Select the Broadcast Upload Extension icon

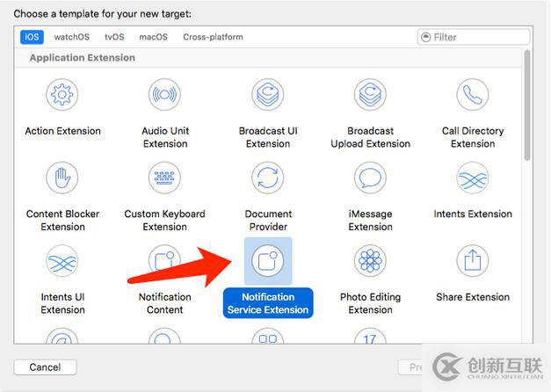pos(370,95)
